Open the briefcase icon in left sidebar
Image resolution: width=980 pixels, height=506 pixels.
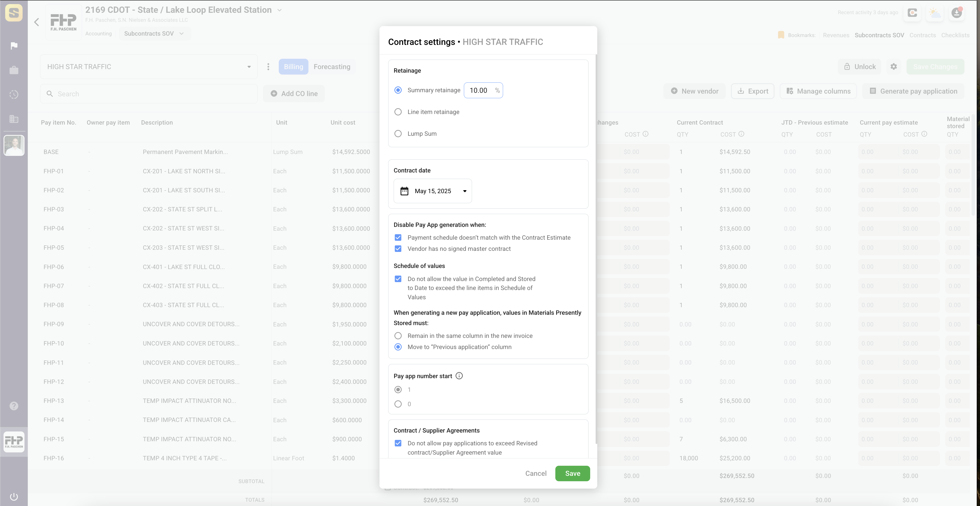(14, 70)
